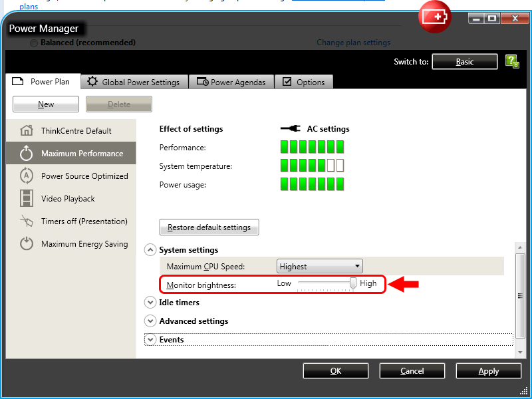Click the settings scrollbar up arrow
This screenshot has height=399, width=532.
pos(520,247)
